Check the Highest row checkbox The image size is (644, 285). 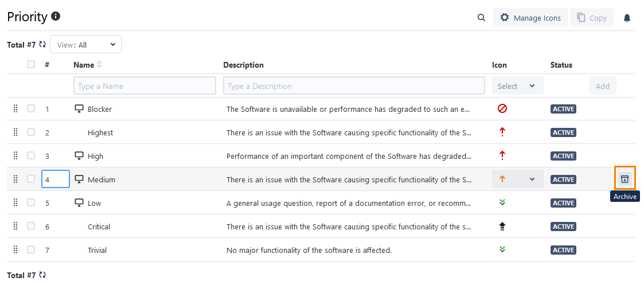coord(31,132)
